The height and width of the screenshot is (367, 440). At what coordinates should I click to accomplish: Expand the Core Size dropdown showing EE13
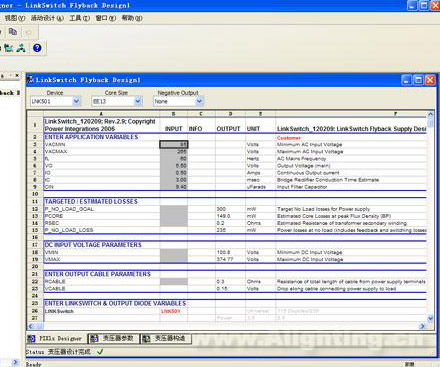117,101
